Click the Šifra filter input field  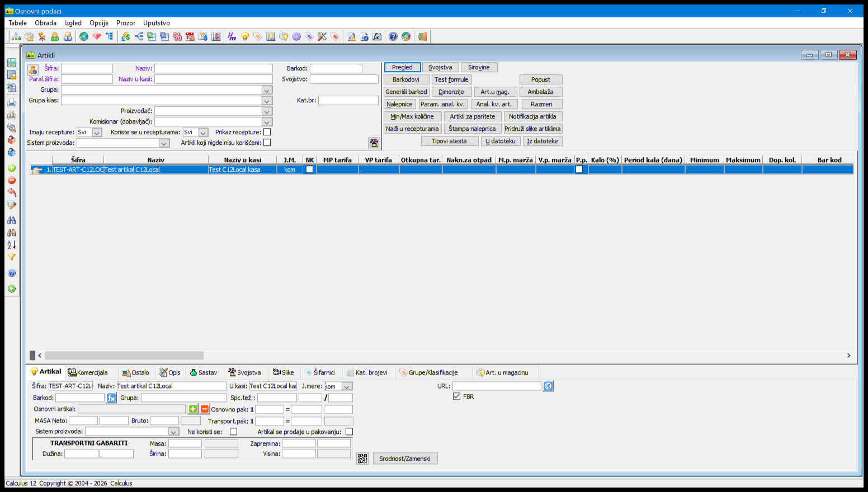click(87, 68)
